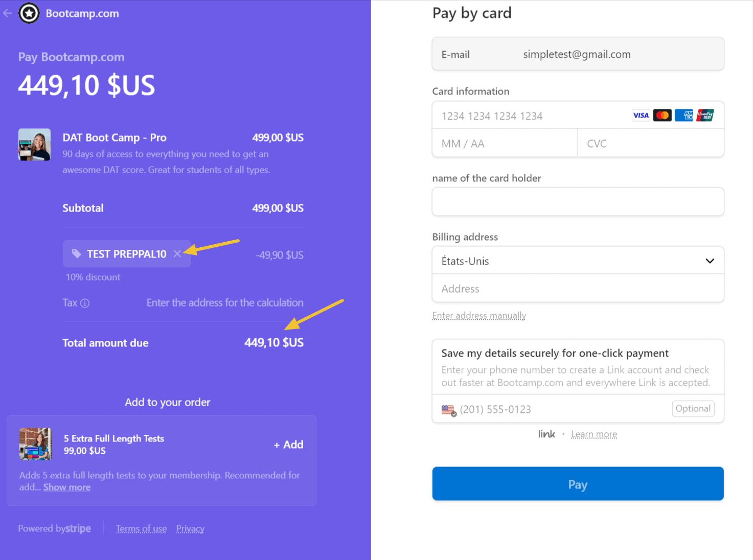This screenshot has height=560, width=753.
Task: Click the UnionPay card icon
Action: tap(705, 115)
